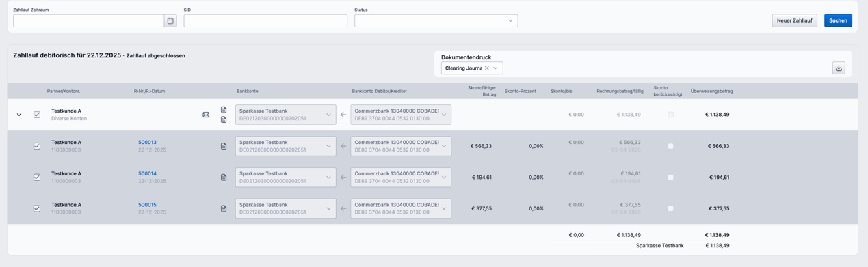Screen dimensions: 868x267
Task: Click the arrow between banks in Diverse Konten row
Action: (x=343, y=115)
